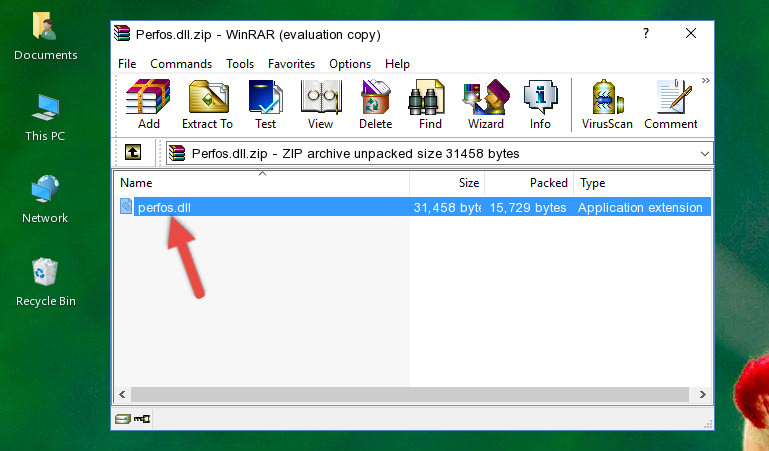Click the horizontal scrollbar right arrow
Image resolution: width=769 pixels, height=451 pixels.
coord(702,394)
